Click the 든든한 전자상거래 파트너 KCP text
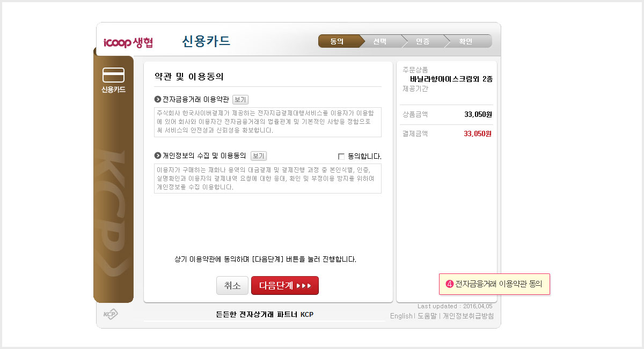 point(265,314)
